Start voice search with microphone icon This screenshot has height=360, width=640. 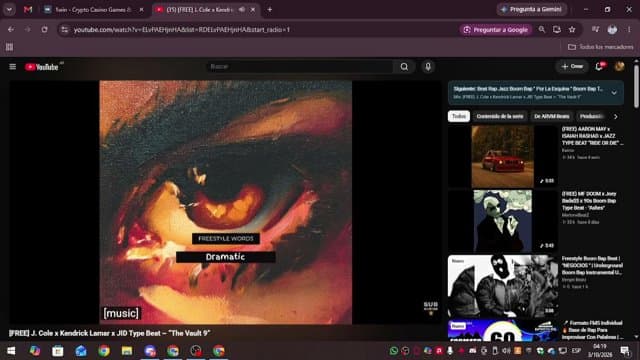point(428,67)
